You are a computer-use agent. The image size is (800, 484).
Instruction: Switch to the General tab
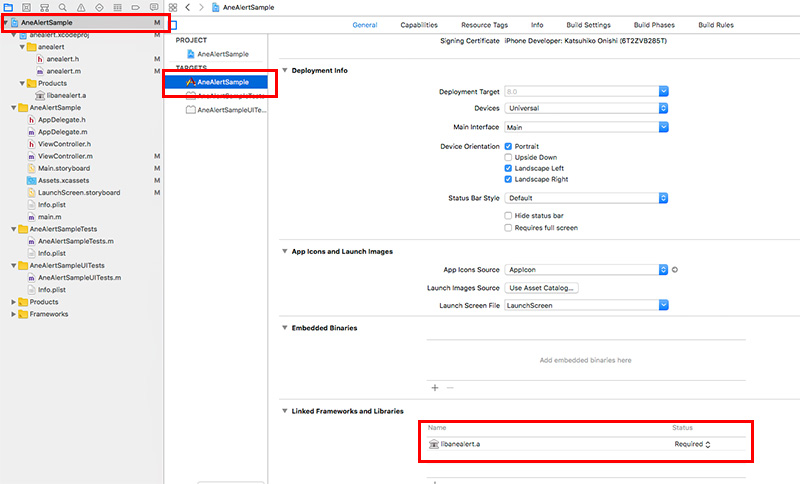coord(365,25)
